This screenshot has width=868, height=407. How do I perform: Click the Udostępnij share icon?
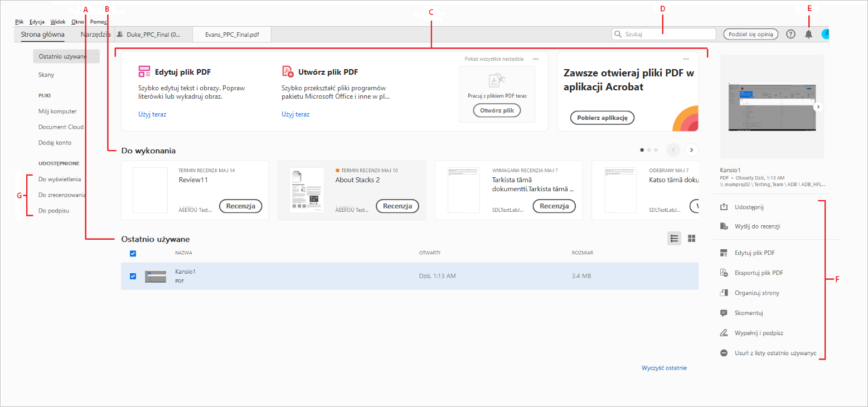click(x=724, y=207)
